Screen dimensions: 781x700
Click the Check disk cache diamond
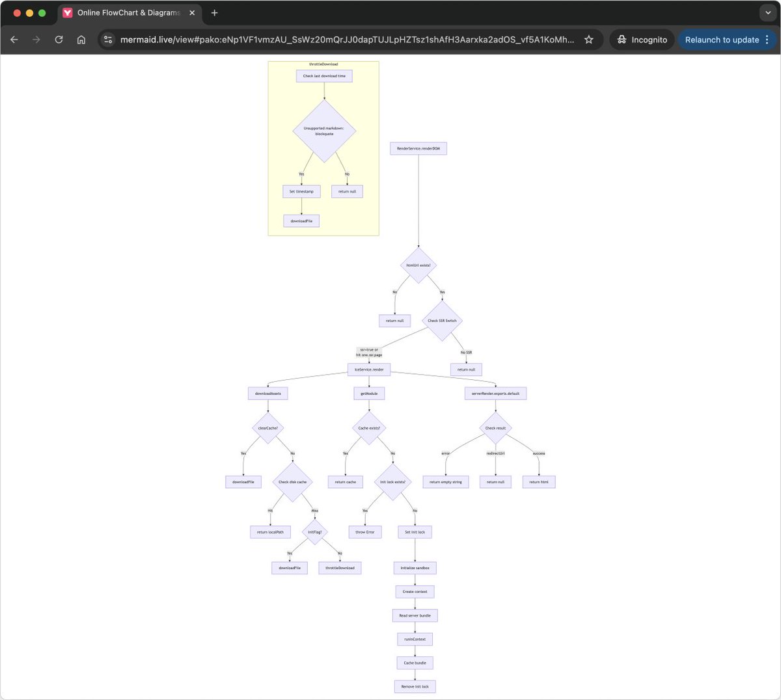click(293, 482)
